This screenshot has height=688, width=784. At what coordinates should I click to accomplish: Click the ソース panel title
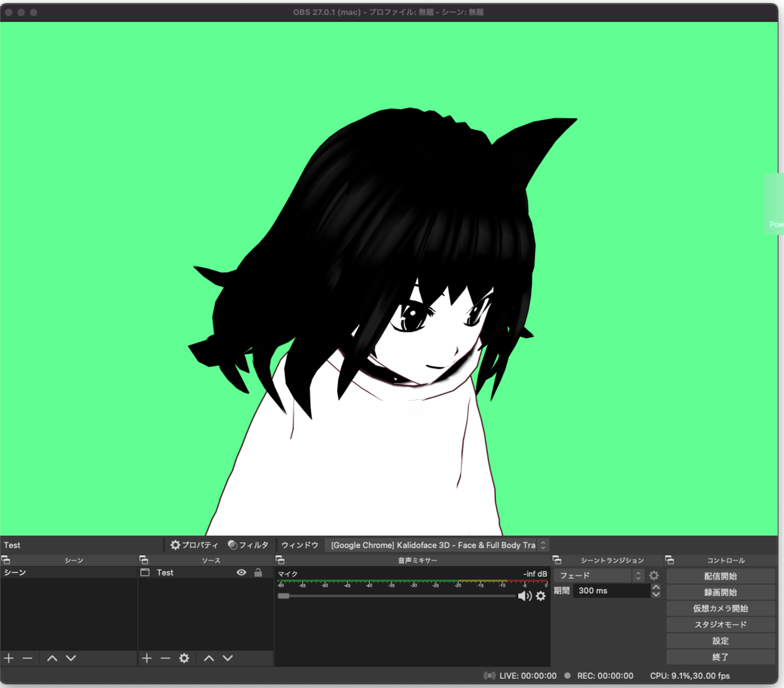point(211,560)
